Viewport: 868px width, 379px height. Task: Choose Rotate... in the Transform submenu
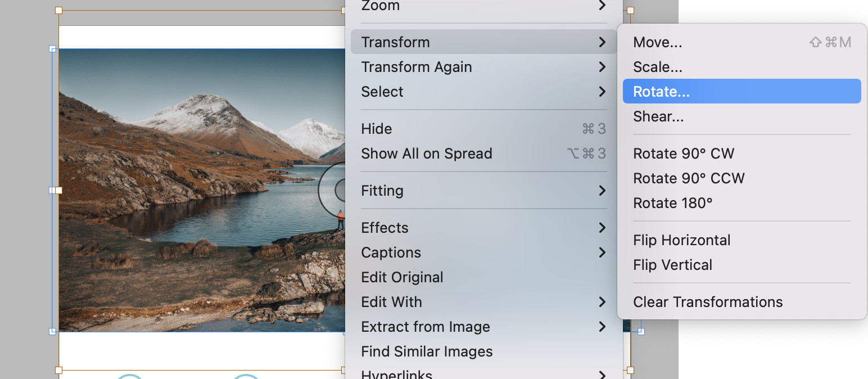coord(742,91)
